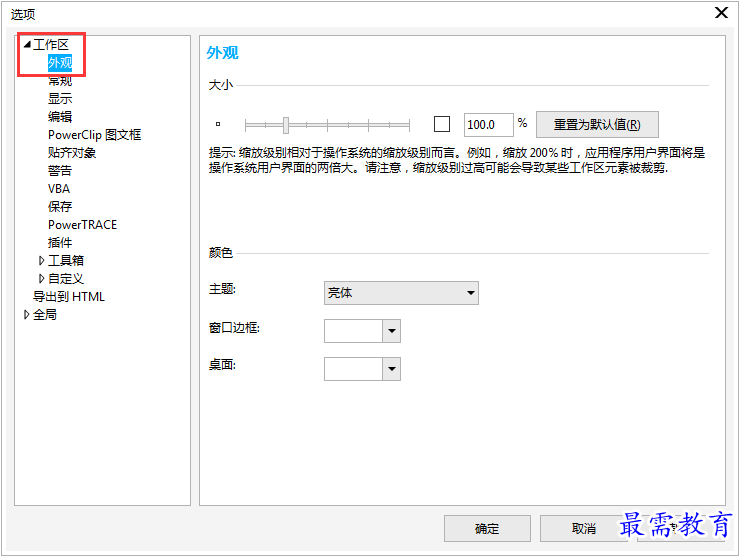Select 外观 in the options tree
Image resolution: width=741 pixels, height=556 pixels.
tap(60, 63)
